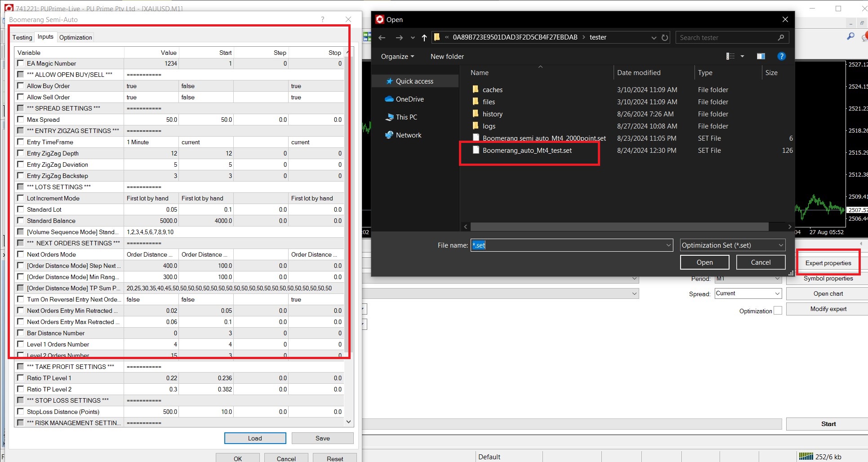868x462 pixels.
Task: Tick the Allow Buy Order checkbox
Action: pos(20,86)
